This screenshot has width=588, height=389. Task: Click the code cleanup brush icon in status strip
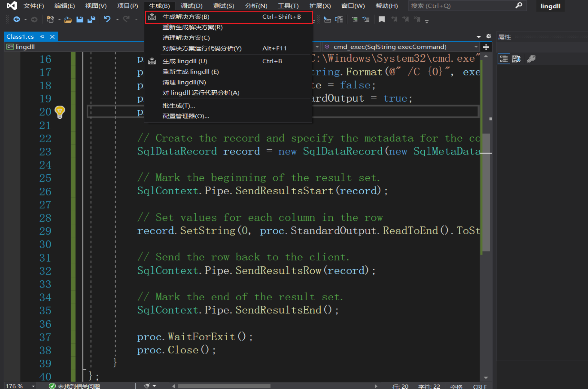[147, 385]
